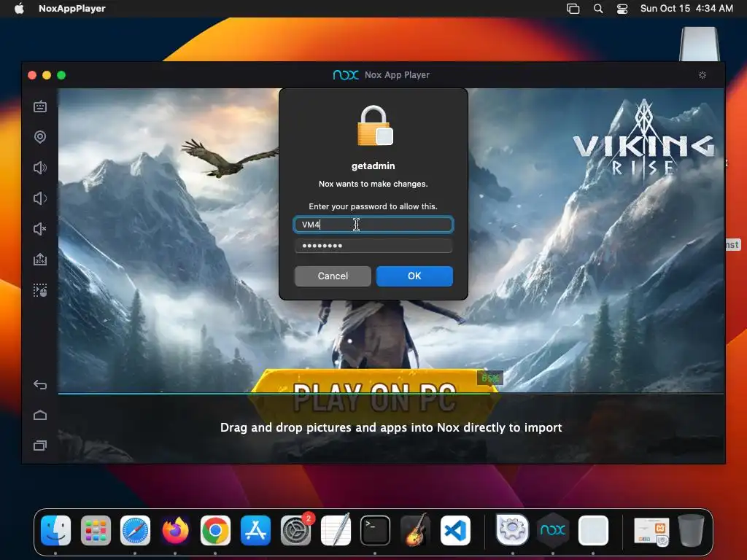The width and height of the screenshot is (747, 560).
Task: Click the Android home icon
Action: 40,415
